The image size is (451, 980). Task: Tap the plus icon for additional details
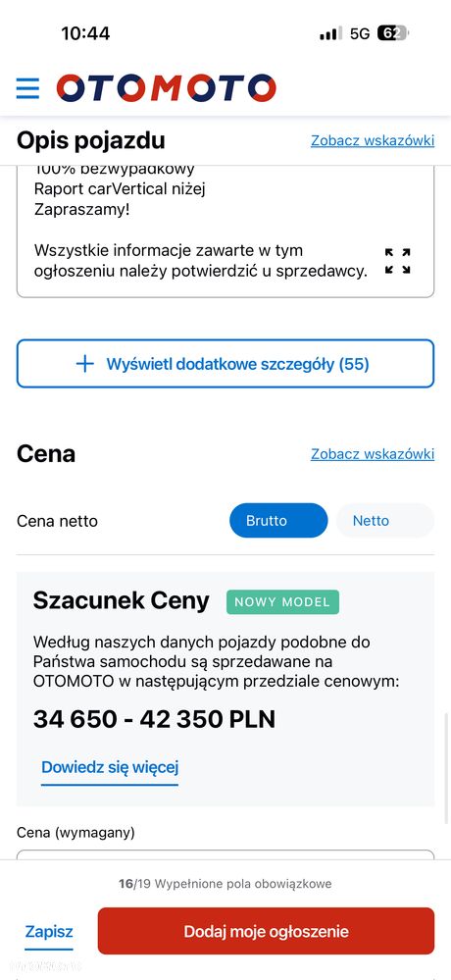pos(84,364)
